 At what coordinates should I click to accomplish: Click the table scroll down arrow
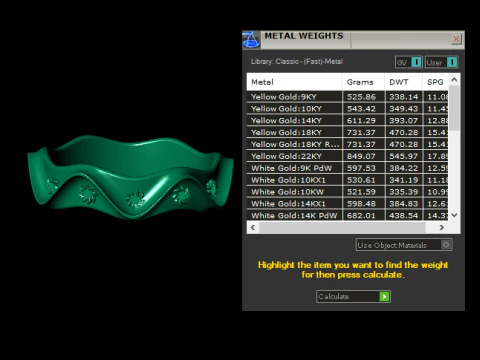[454, 215]
